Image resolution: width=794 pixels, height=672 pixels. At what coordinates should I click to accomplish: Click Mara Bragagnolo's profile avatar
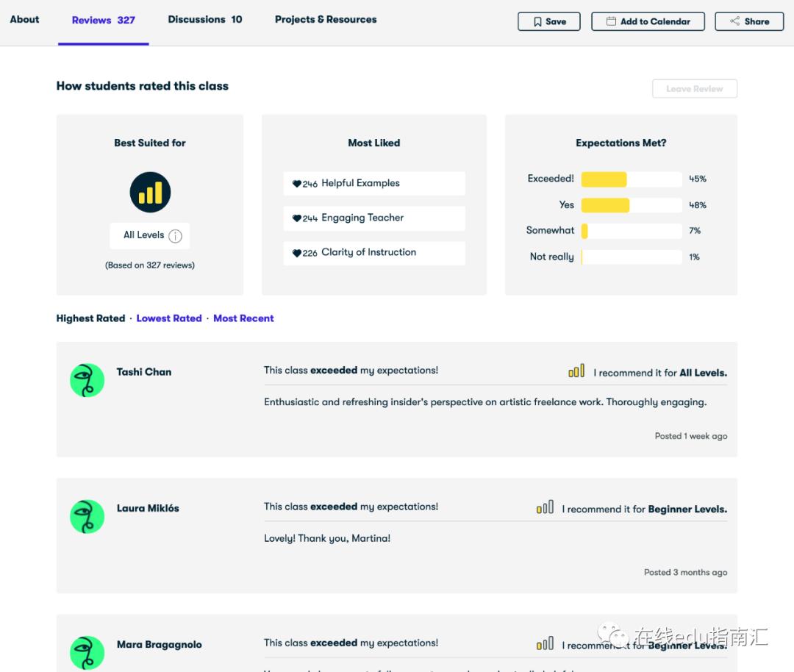click(x=87, y=652)
